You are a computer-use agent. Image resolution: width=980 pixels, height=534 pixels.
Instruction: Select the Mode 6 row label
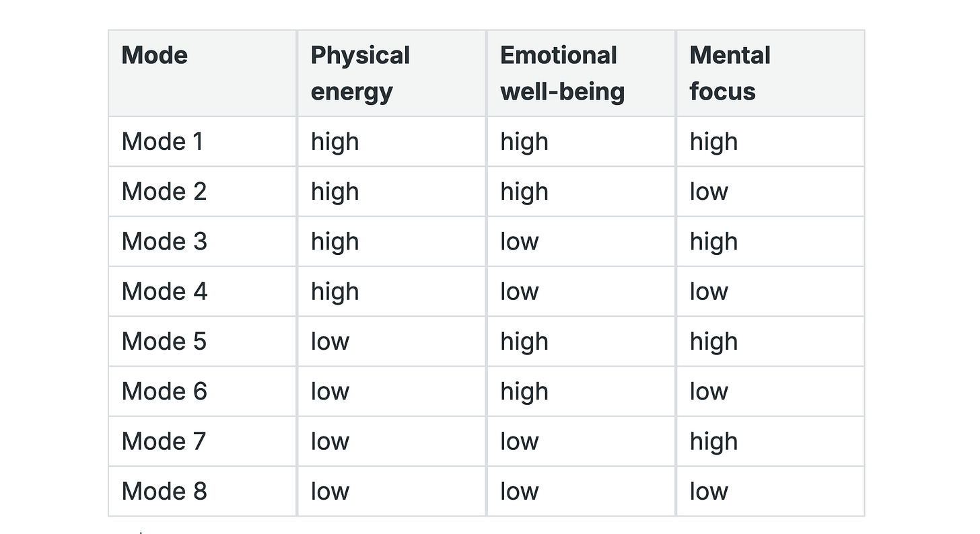[x=164, y=391]
